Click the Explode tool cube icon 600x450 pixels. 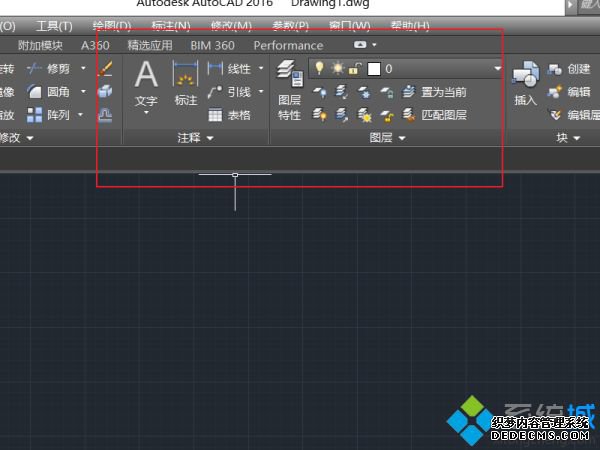coord(105,92)
